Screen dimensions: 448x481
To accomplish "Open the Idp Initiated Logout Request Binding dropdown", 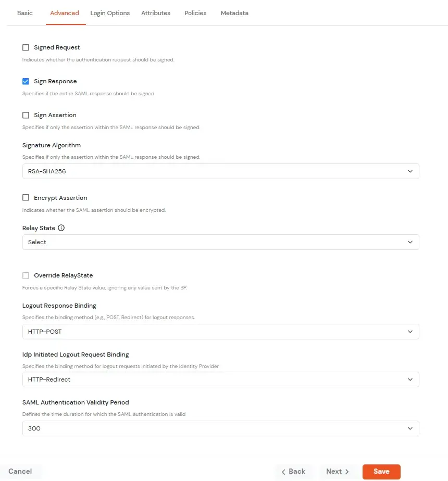I will [220, 379].
